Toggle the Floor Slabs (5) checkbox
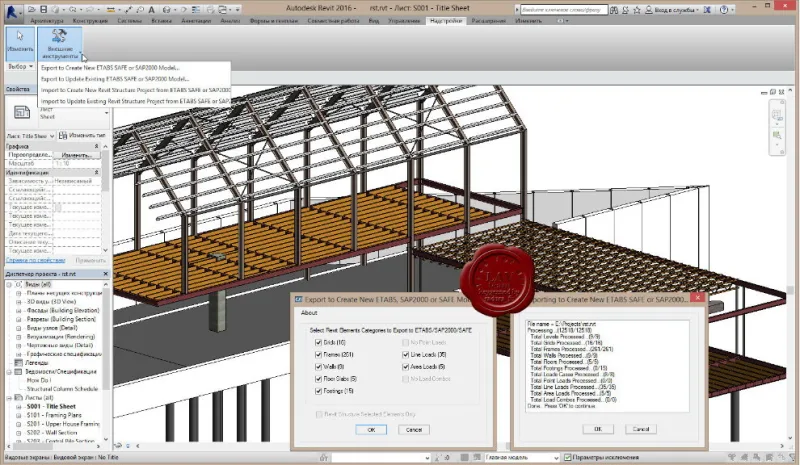The height and width of the screenshot is (465, 800). click(318, 379)
